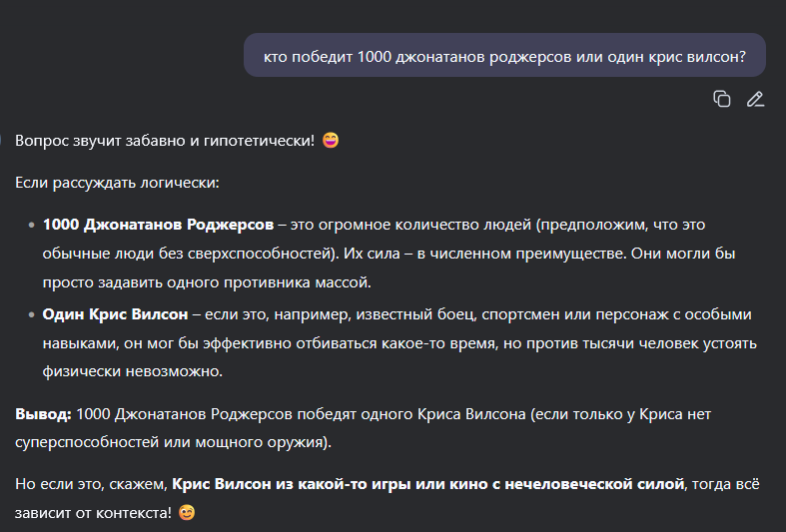Click the second bullet point marker
This screenshot has height=532, width=786.
point(32,314)
